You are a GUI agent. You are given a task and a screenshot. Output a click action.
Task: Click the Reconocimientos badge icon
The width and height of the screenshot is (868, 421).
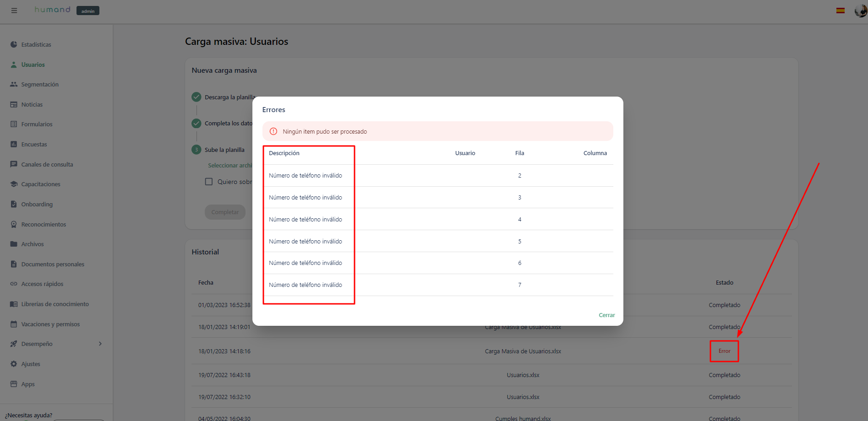[14, 224]
